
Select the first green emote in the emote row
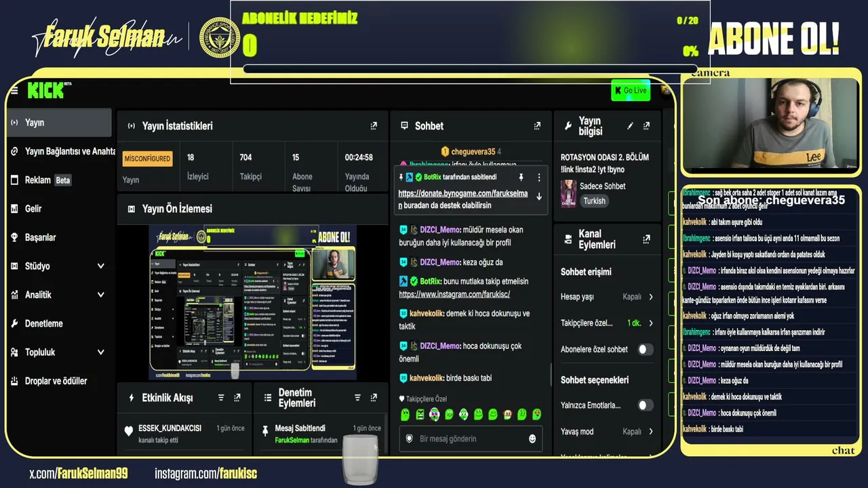click(406, 414)
